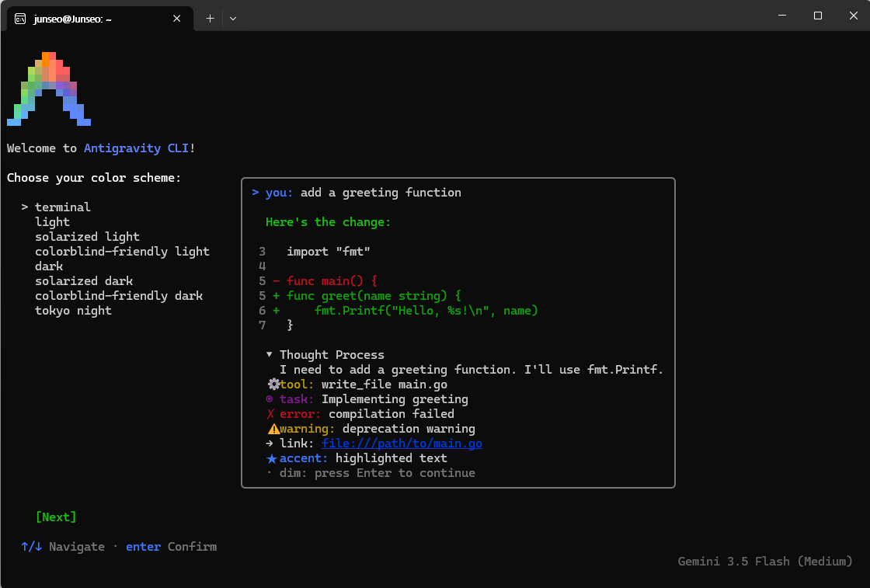Click the terminal icon in tab
The width and height of the screenshot is (870, 588).
20,19
